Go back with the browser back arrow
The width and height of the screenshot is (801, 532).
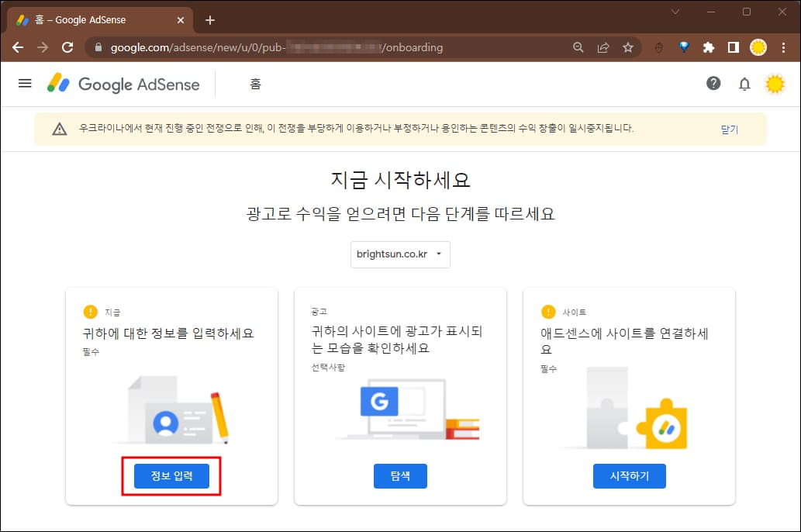click(x=18, y=47)
